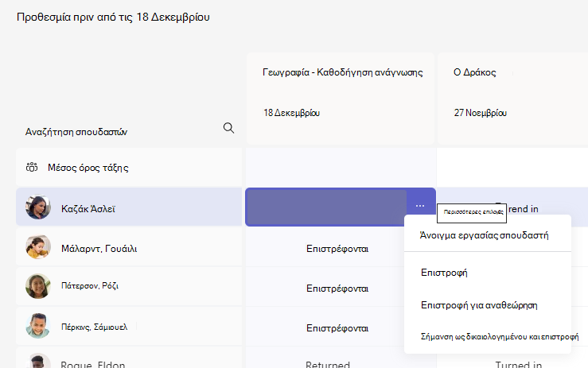Image resolution: width=588 pixels, height=368 pixels.
Task: Click Προθεσμία πριν από τις 18 Δεκεμβρίου heading
Action: tap(113, 17)
